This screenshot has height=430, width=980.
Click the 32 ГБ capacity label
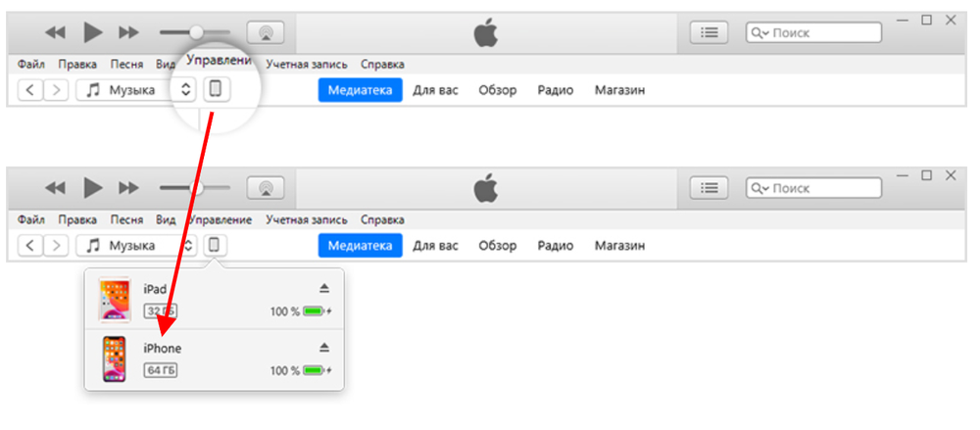click(161, 311)
